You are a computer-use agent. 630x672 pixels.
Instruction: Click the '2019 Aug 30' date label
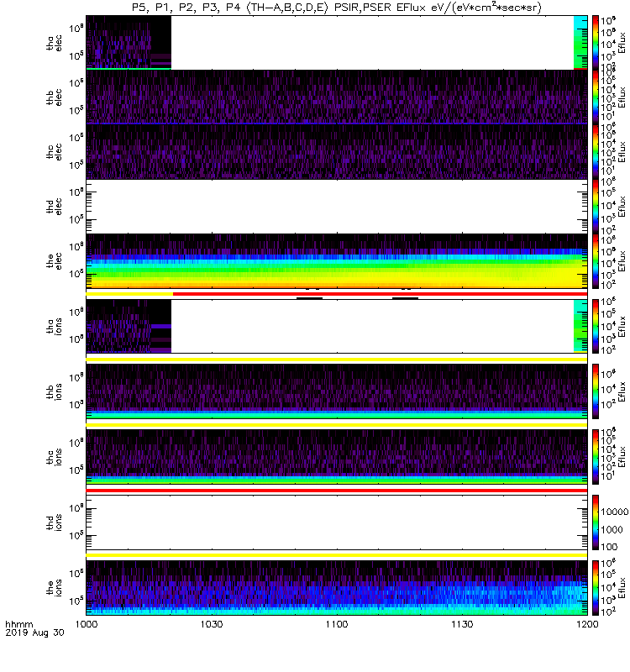coord(34,633)
